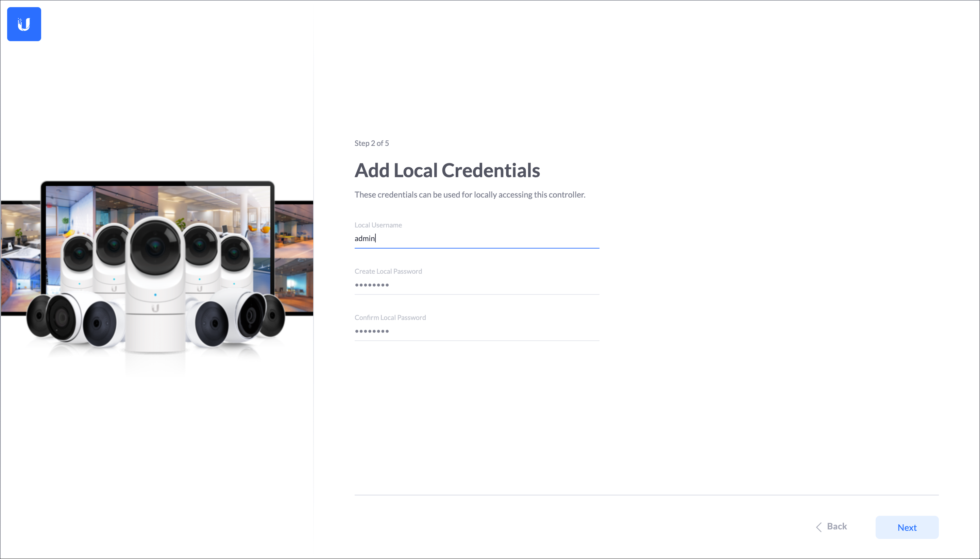Click the UniFi logo icon
Image resolution: width=980 pixels, height=559 pixels.
click(24, 24)
